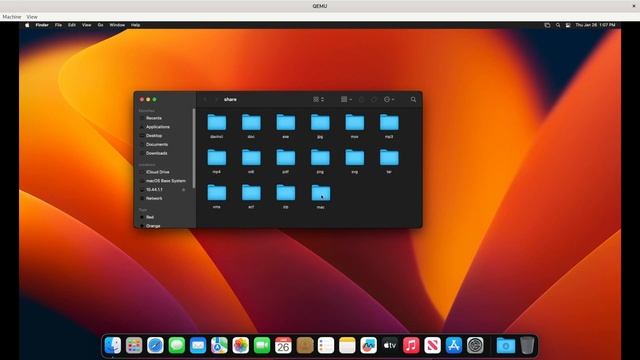The image size is (640, 360).
Task: Open App Store from the Dock
Action: click(454, 345)
